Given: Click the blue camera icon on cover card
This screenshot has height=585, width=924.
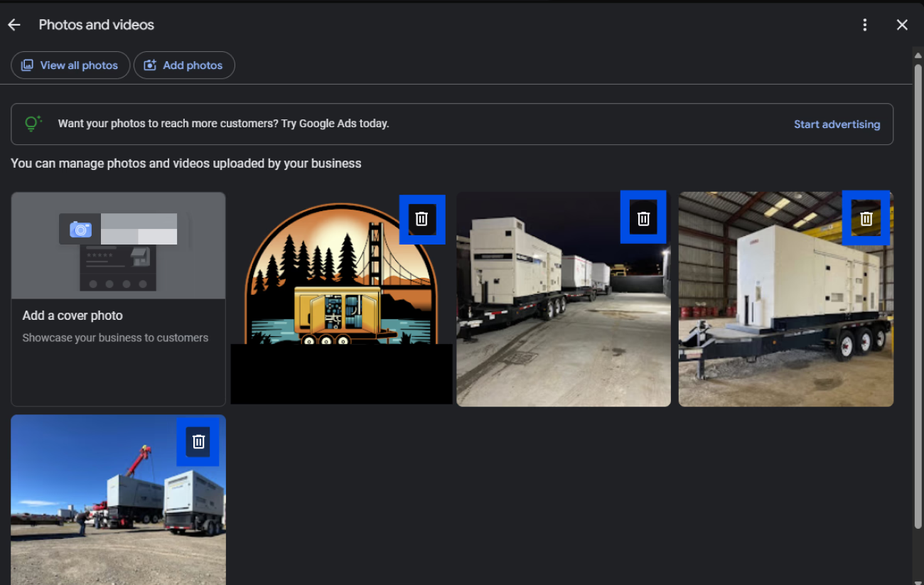Looking at the screenshot, I should tap(80, 229).
